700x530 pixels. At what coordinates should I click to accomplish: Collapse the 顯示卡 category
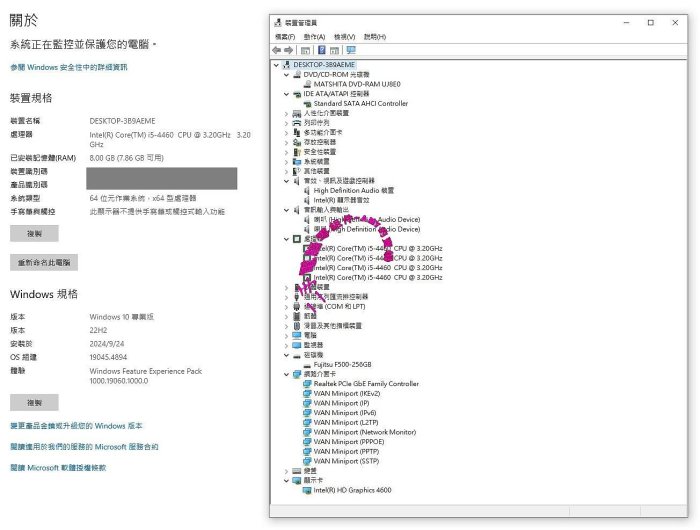(286, 481)
